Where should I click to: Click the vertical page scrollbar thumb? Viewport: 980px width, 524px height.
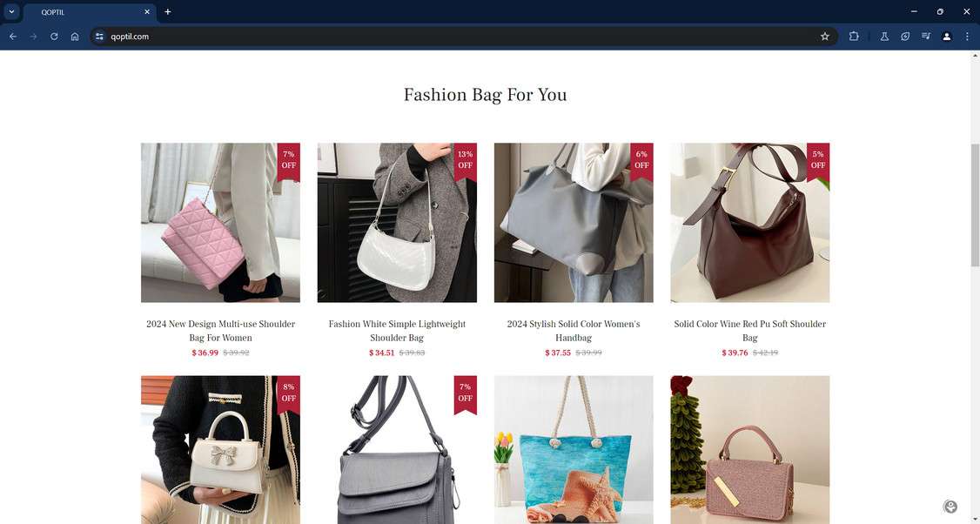point(975,205)
